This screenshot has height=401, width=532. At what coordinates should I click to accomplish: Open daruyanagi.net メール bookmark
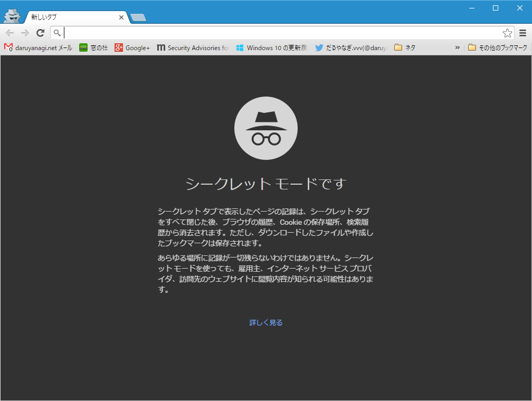pos(38,48)
